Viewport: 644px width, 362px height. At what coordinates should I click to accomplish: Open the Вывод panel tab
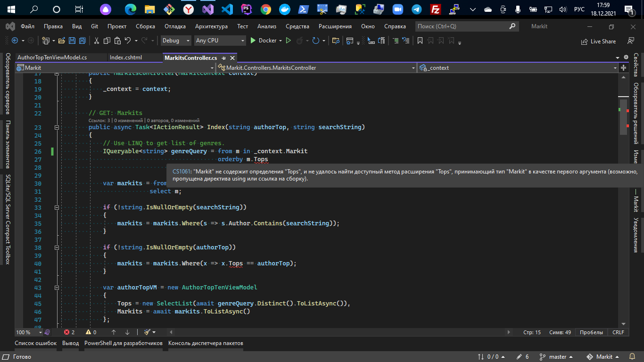pos(71,343)
